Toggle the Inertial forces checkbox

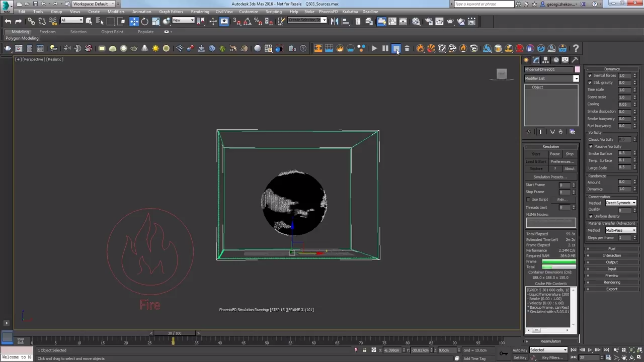pos(590,75)
